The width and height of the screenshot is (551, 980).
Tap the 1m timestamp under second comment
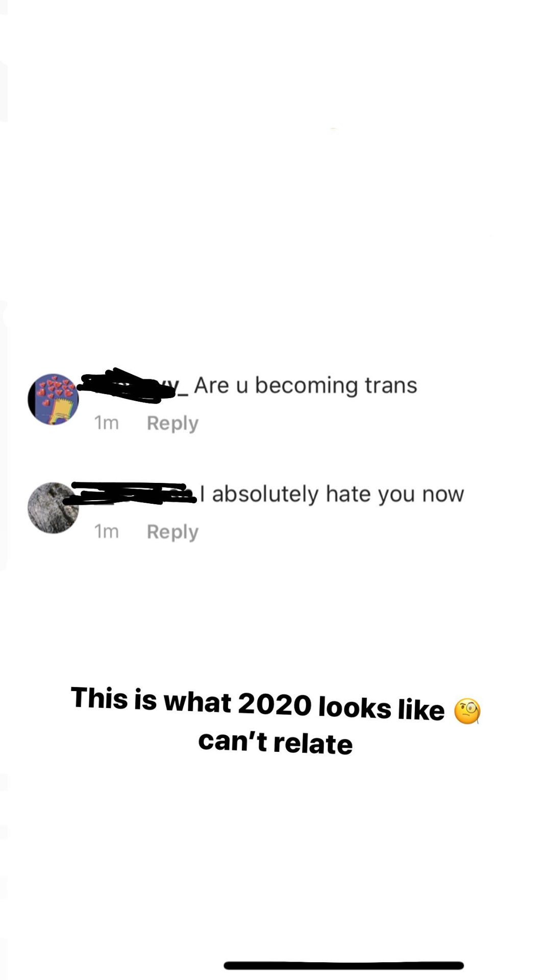(107, 532)
